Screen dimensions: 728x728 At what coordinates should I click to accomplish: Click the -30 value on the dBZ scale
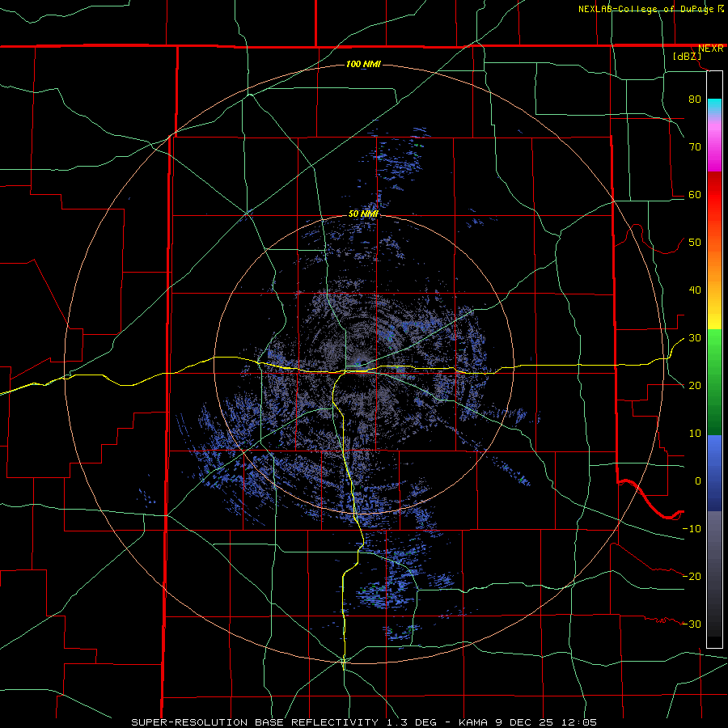click(692, 624)
